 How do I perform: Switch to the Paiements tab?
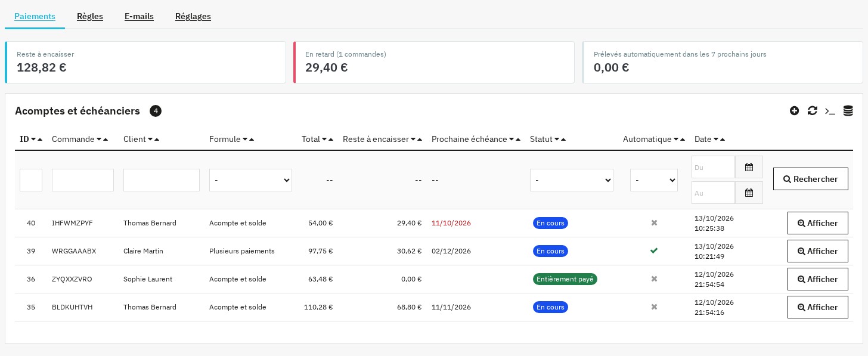pyautogui.click(x=35, y=16)
